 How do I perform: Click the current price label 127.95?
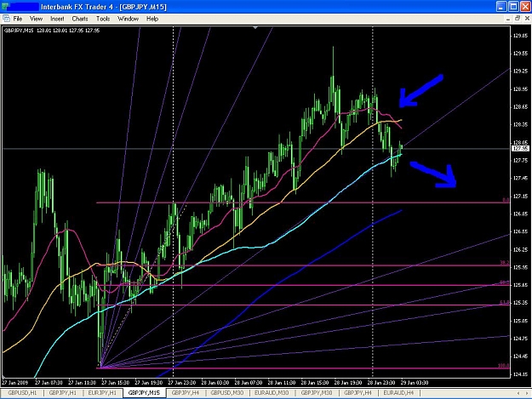point(520,149)
